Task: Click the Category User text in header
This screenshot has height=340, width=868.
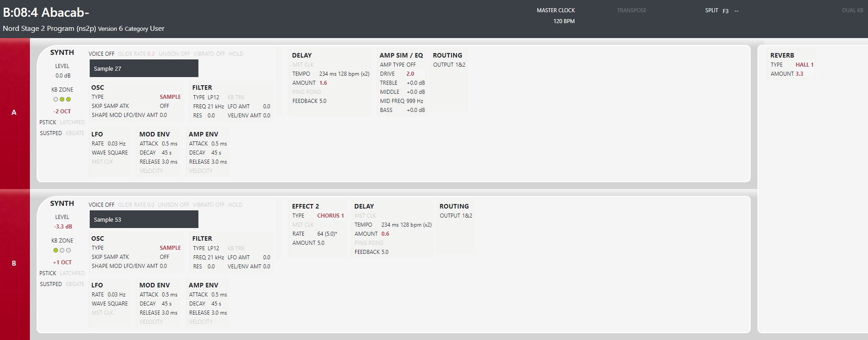Action: [145, 29]
